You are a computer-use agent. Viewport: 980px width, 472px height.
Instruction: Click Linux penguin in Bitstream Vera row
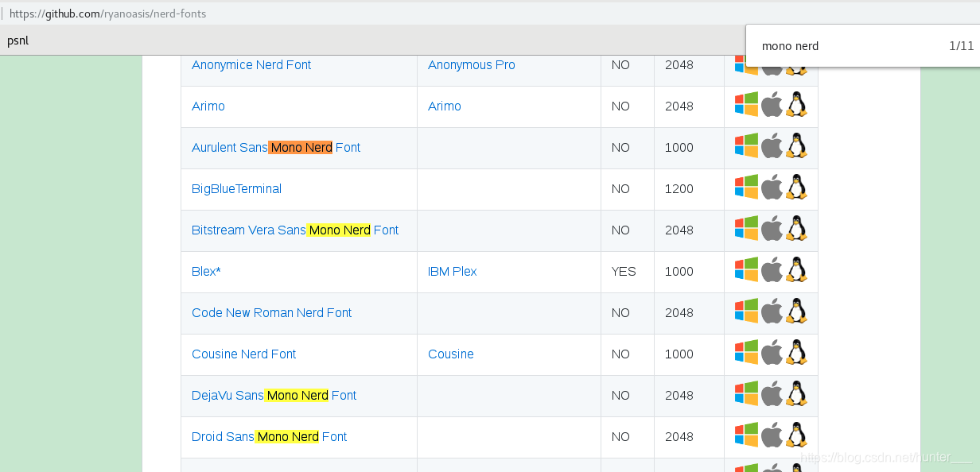click(x=796, y=228)
